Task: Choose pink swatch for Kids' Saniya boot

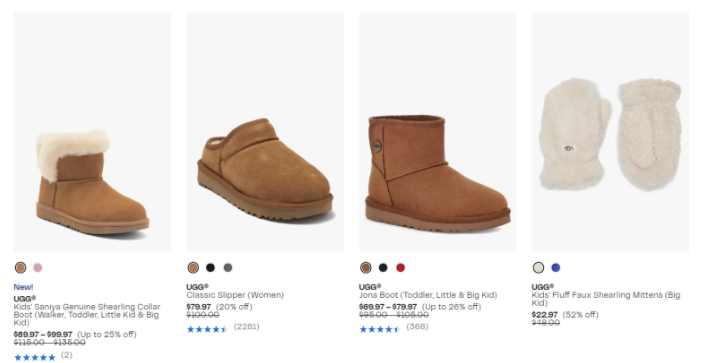Action: [x=38, y=268]
